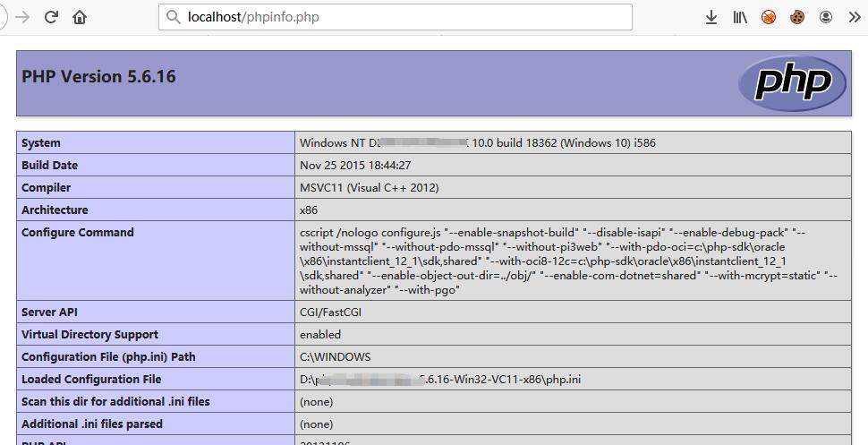Screen dimensions: 868x445
Task: Click 'Configuration File (php.ini) Path' label
Action: [x=108, y=357]
